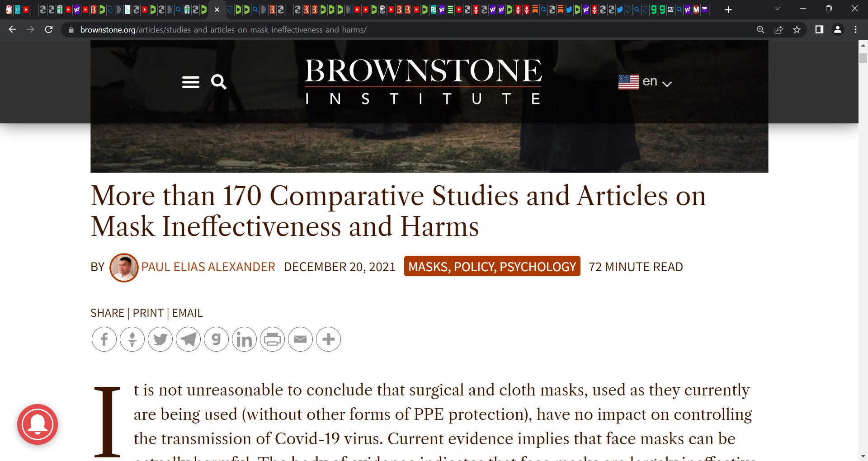Screen dimensions: 868x461
Task: Bookmark this page with the star
Action: pyautogui.click(x=797, y=29)
